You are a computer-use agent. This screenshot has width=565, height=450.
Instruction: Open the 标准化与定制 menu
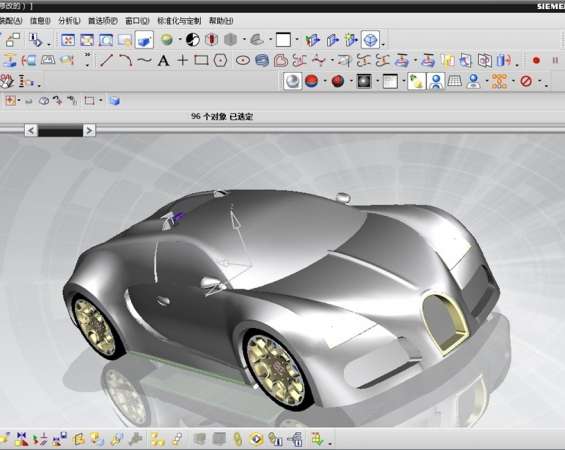pos(179,21)
